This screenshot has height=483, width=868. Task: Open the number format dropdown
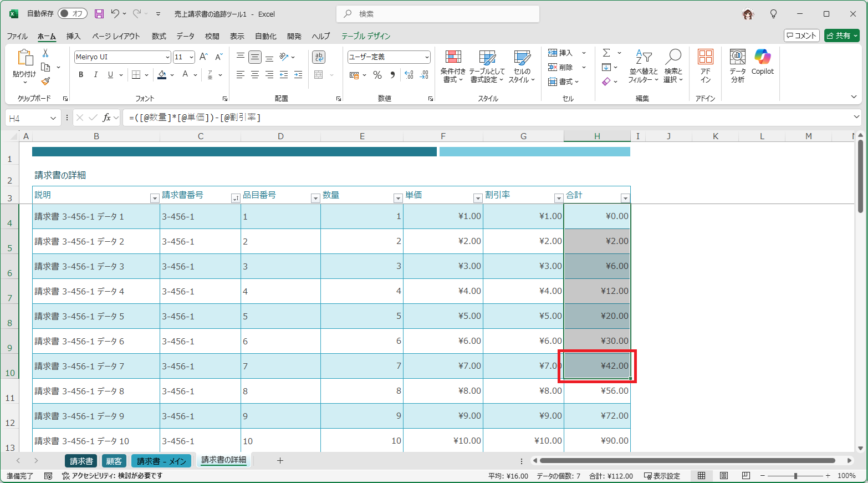(427, 57)
